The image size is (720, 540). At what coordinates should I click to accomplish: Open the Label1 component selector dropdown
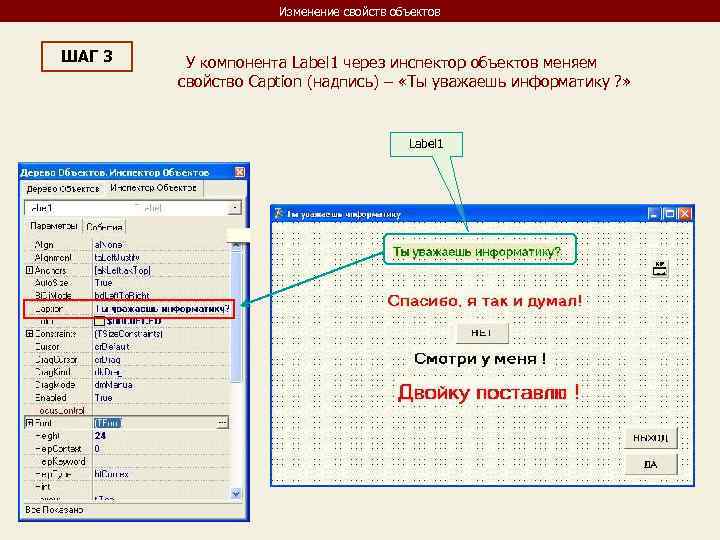click(235, 208)
